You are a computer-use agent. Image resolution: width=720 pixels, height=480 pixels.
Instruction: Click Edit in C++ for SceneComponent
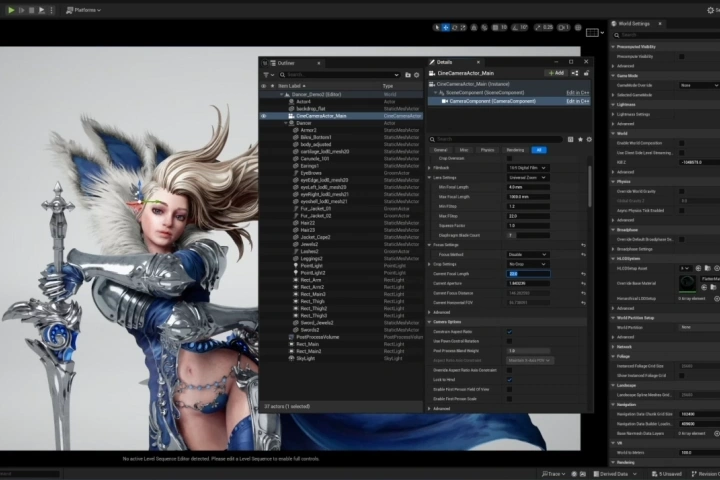point(578,93)
